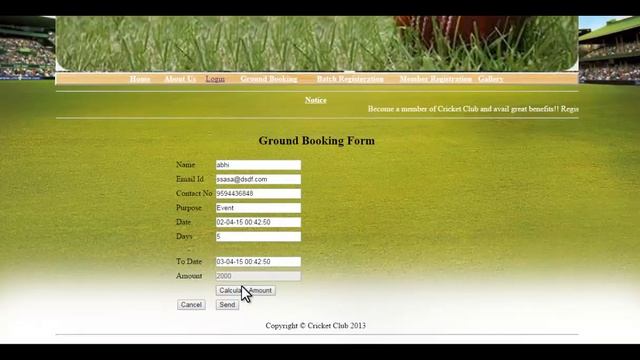The width and height of the screenshot is (640, 360).
Task: Open Ground Booking in navigation bar
Action: pyautogui.click(x=269, y=79)
